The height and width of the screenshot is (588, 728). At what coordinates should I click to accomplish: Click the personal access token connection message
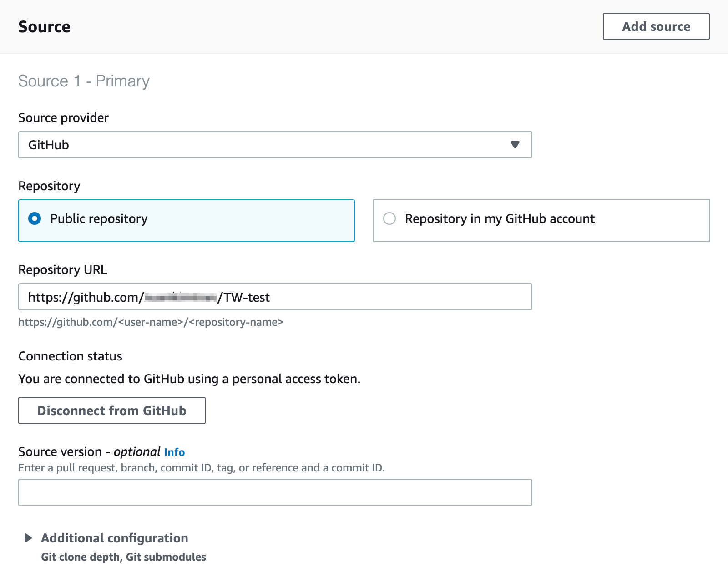[189, 379]
